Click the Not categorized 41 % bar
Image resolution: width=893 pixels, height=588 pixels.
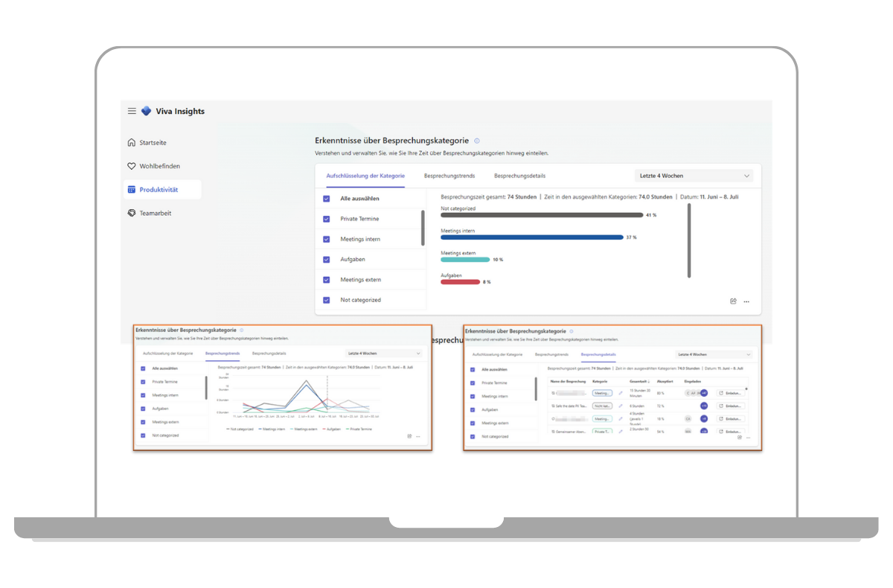click(x=542, y=215)
